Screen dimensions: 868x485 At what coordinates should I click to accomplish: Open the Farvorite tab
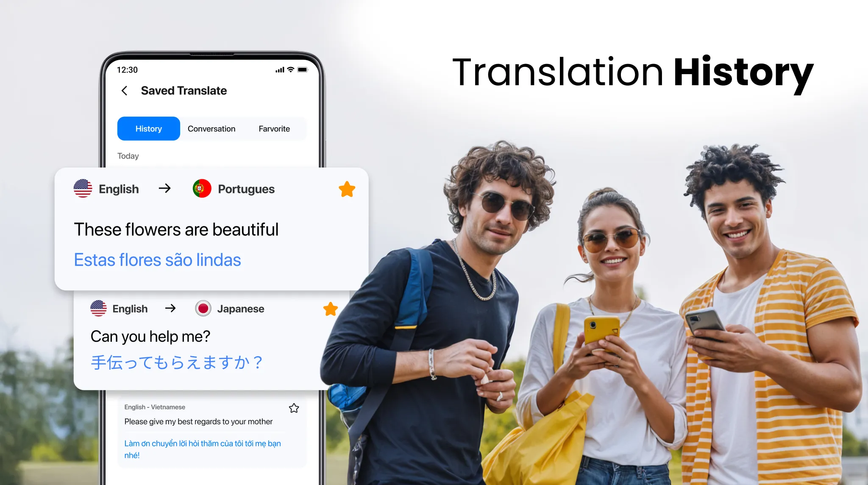tap(275, 128)
